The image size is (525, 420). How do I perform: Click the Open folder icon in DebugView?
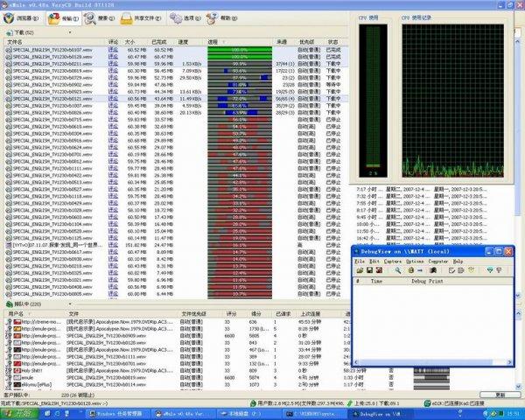(360, 270)
